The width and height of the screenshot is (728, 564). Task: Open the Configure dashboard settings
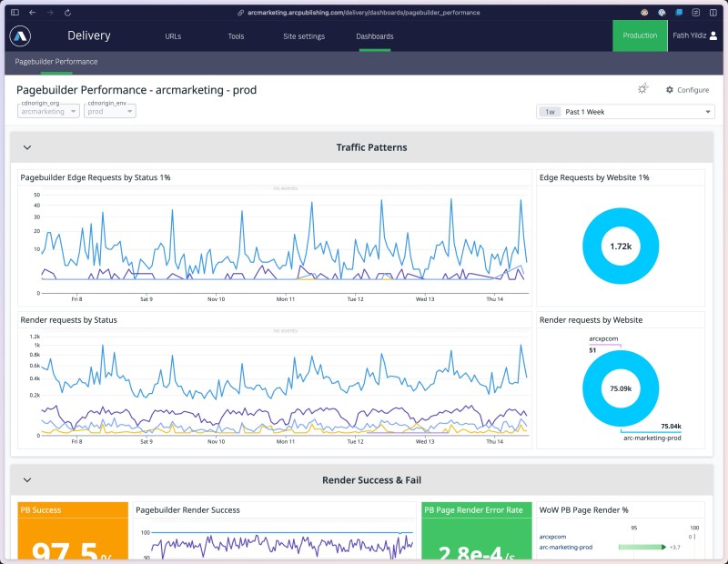pyautogui.click(x=688, y=89)
